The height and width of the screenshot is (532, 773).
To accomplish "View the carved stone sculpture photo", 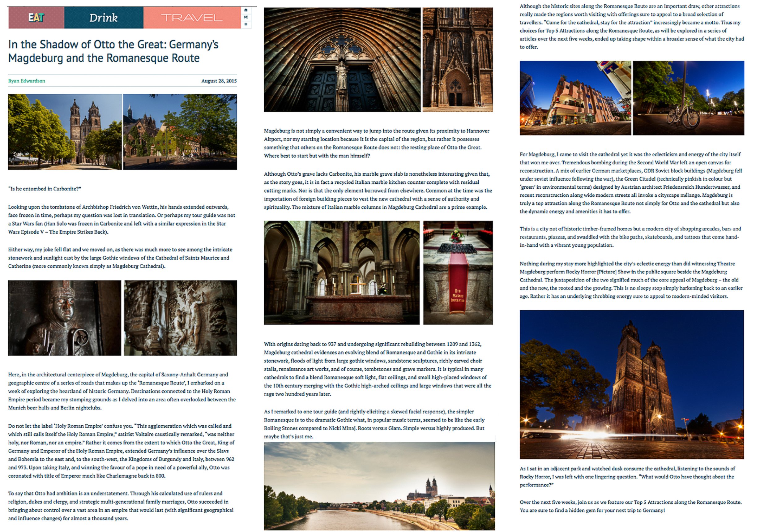I will click(x=181, y=318).
